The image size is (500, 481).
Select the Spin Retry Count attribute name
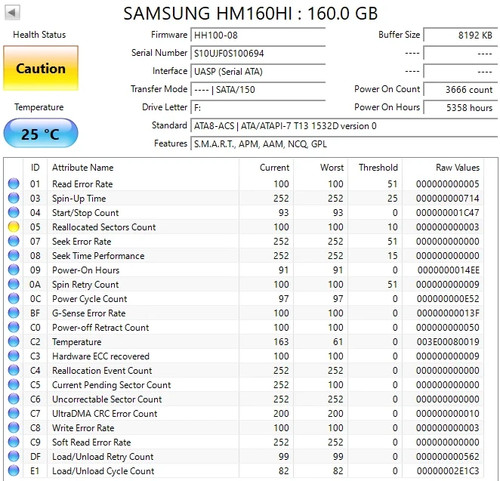pyautogui.click(x=85, y=285)
